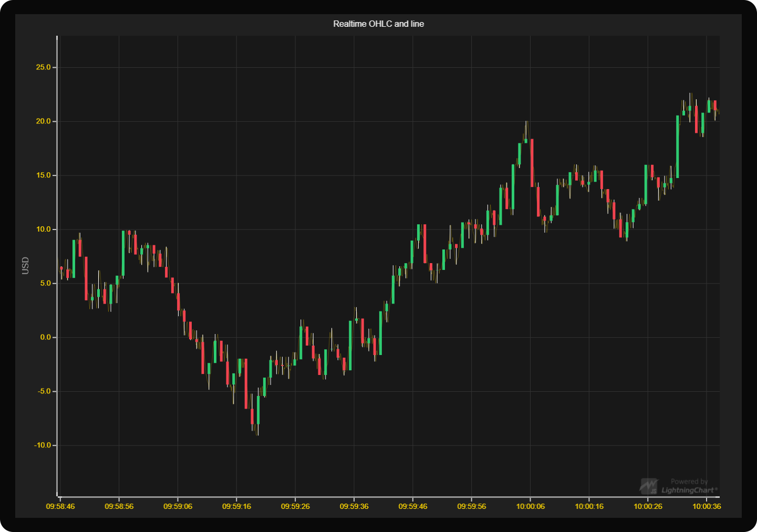Select the 10:00:06 time axis label
This screenshot has height=532, width=757.
coord(531,507)
